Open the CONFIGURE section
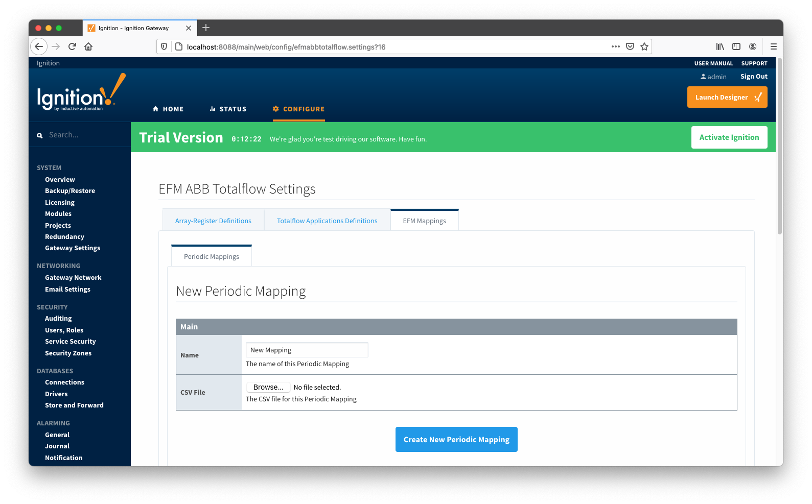The width and height of the screenshot is (812, 504). (298, 109)
